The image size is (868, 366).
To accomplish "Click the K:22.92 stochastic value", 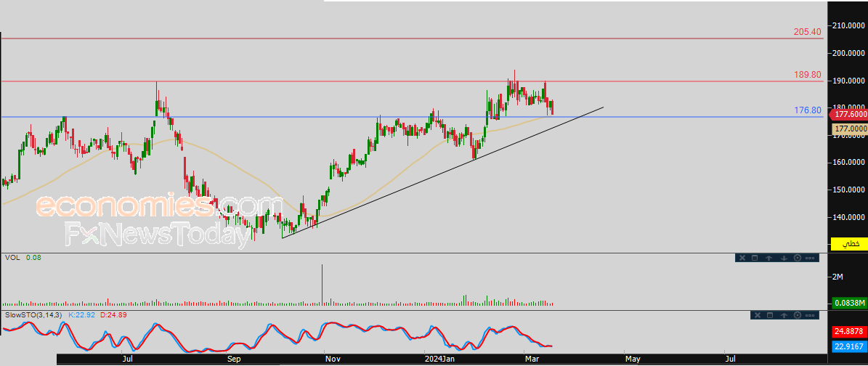I will point(82,314).
